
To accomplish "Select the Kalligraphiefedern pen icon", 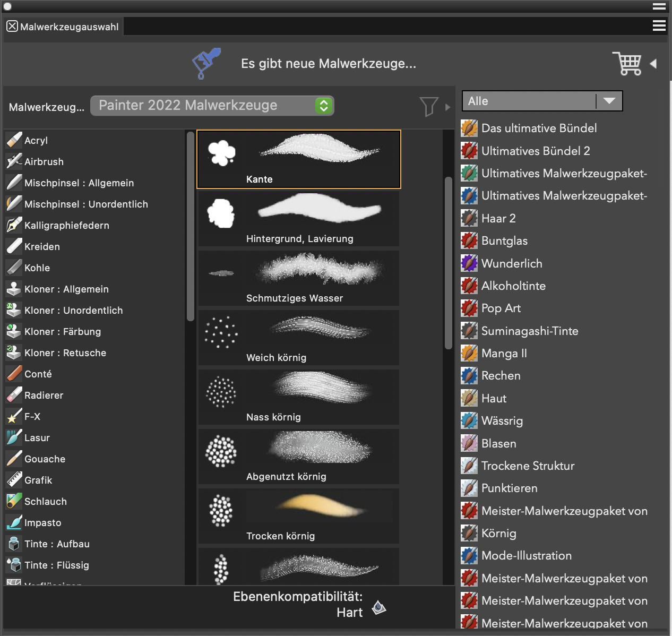I will (14, 225).
